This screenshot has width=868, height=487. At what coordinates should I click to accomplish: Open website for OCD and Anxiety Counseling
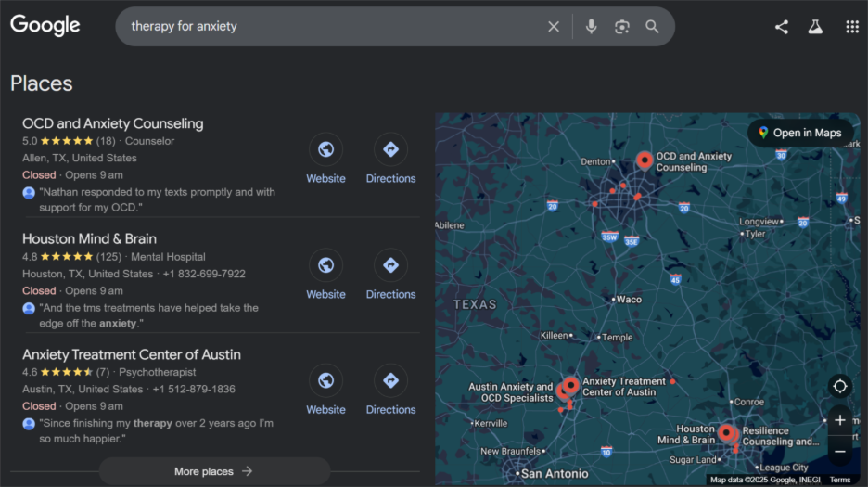pyautogui.click(x=325, y=160)
